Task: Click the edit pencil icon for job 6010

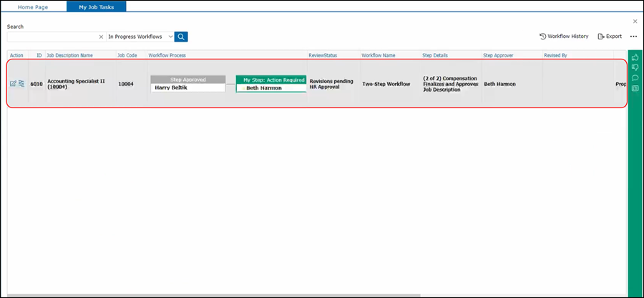Action: [x=13, y=84]
